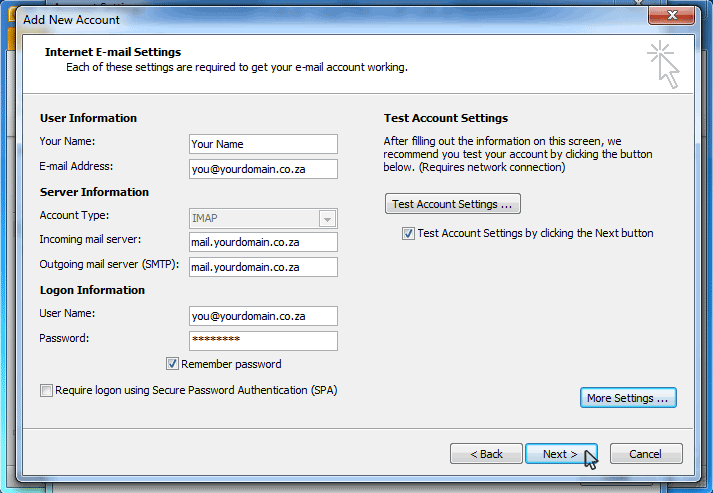713x493 pixels.
Task: Click the sparkle cursor wizard icon in header
Action: (663, 64)
